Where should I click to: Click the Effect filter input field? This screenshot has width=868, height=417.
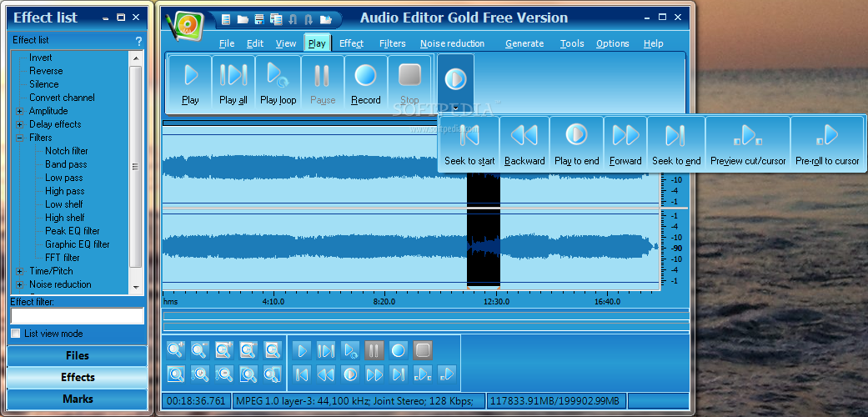point(78,315)
